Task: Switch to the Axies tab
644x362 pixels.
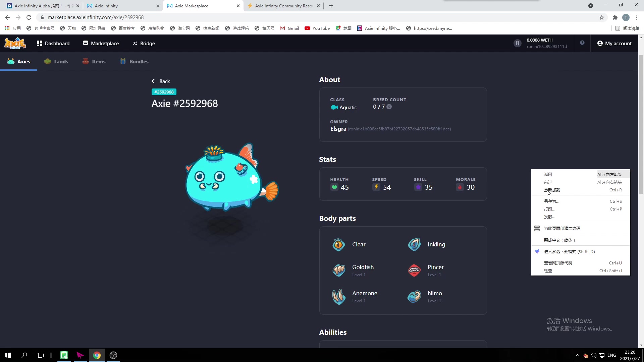Action: [18, 61]
